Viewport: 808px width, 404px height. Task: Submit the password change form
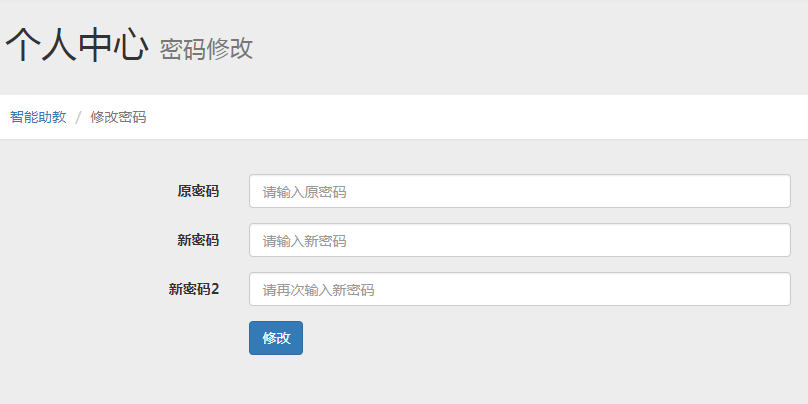(276, 338)
